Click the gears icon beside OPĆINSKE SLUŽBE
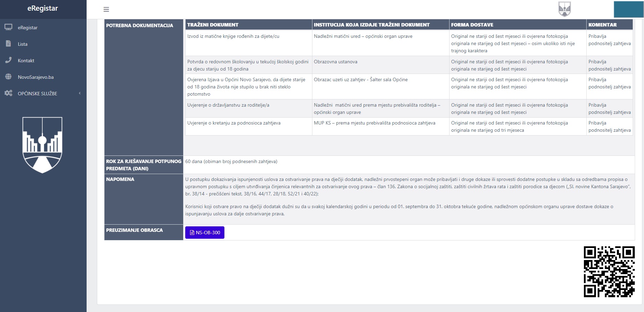Viewport: 644px width, 312px height. tap(9, 93)
